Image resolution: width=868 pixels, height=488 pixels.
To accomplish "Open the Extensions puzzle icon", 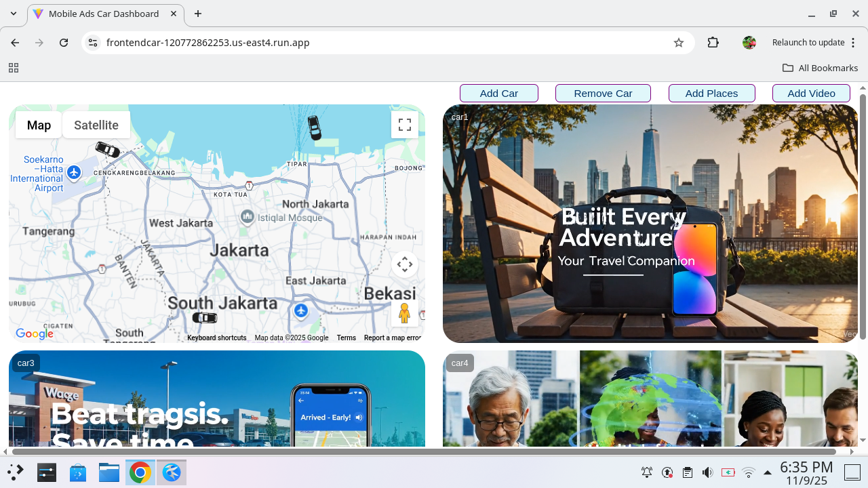I will [x=713, y=43].
